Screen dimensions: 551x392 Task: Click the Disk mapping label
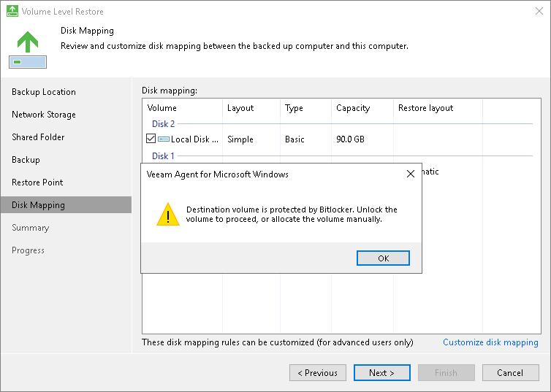pyautogui.click(x=170, y=91)
